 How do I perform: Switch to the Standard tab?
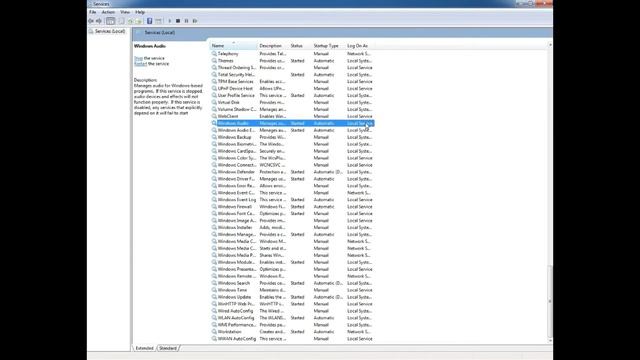(168, 348)
